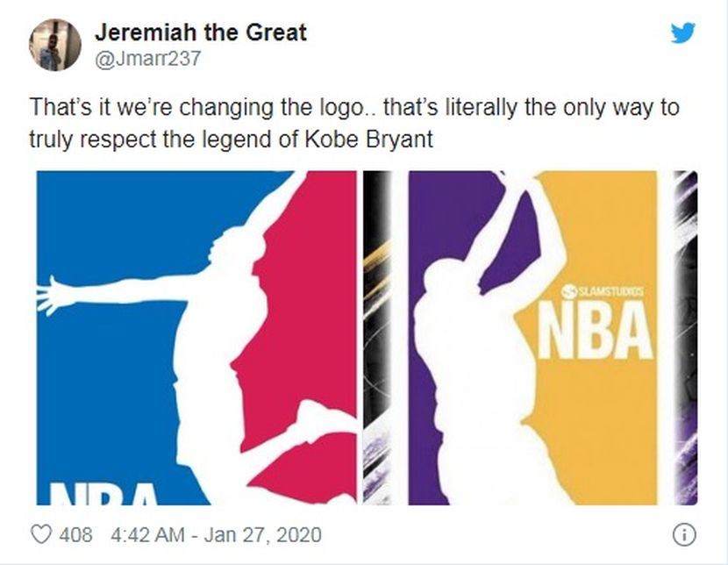Click the white NBA lettering on the gold logo
Viewport: 728px width, 565px height.
[596, 329]
